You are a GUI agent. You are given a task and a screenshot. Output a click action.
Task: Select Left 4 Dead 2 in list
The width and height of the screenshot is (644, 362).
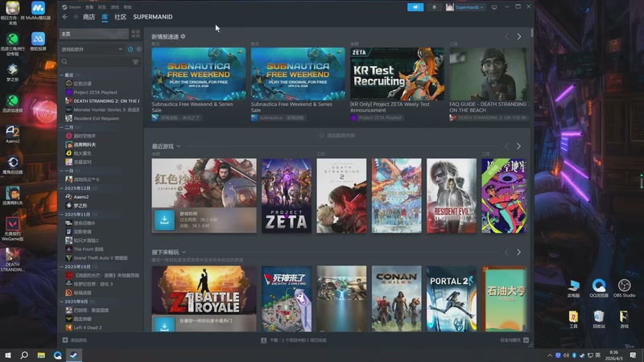coord(88,327)
